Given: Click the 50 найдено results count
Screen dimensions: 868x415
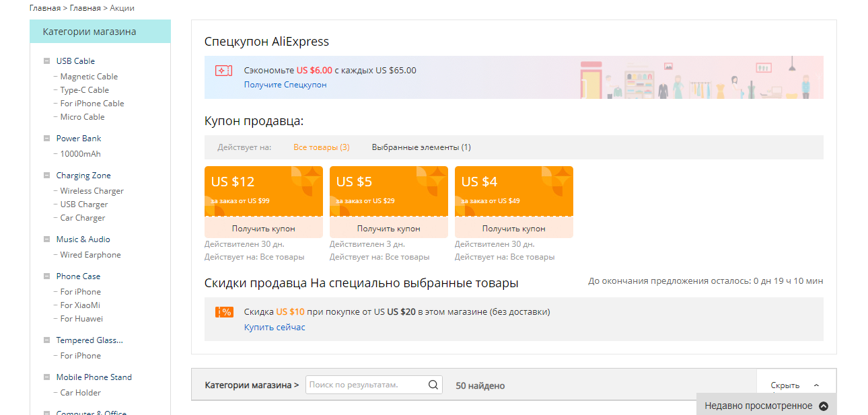Looking at the screenshot, I should [480, 386].
